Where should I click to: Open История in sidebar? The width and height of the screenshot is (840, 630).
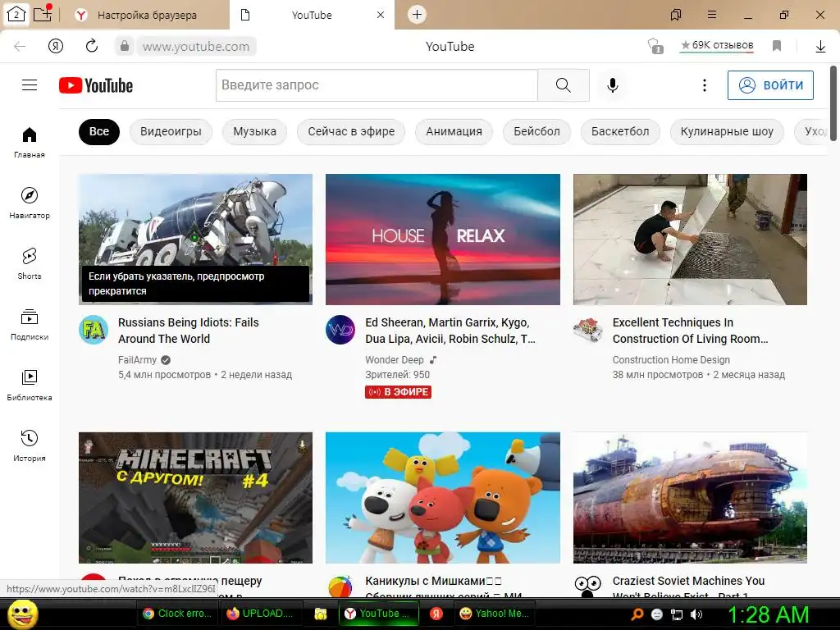coord(30,445)
